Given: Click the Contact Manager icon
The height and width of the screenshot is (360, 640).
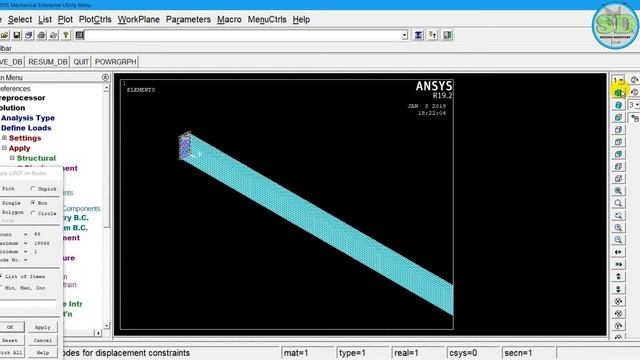Looking at the screenshot, I should [447, 35].
